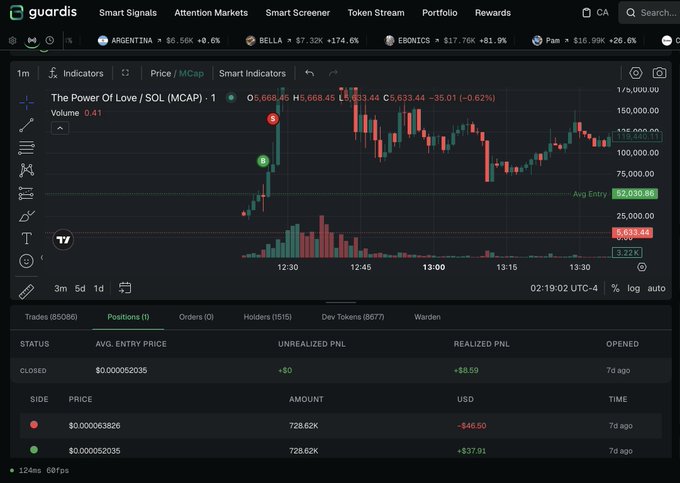Open EBONICS ticker in top bar

coord(445,41)
